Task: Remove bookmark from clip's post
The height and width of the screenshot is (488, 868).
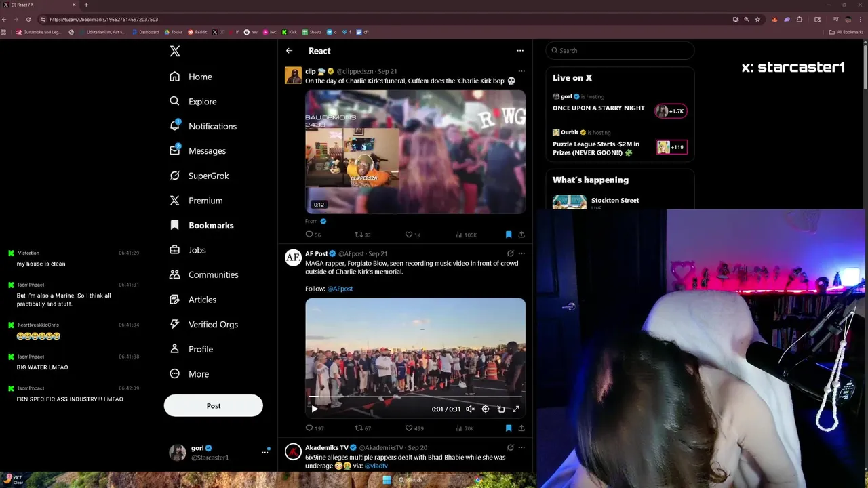Action: pos(509,235)
